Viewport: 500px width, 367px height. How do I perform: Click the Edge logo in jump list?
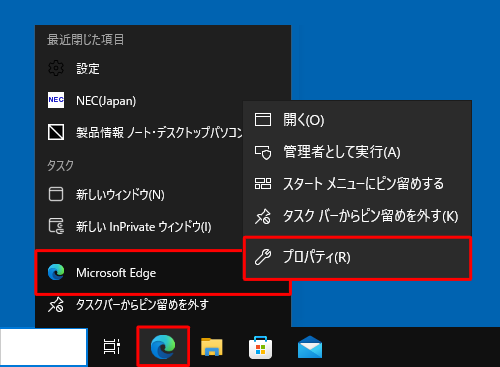coord(56,272)
